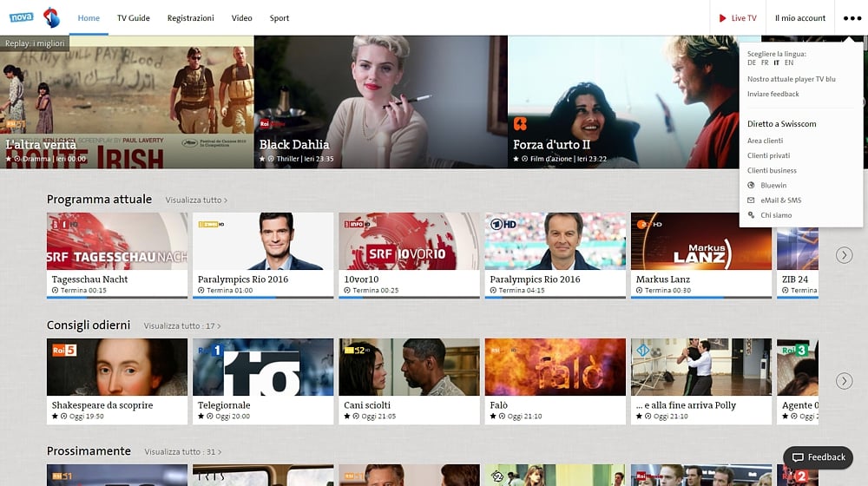
Task: Open the Sport tab
Action: click(x=279, y=17)
